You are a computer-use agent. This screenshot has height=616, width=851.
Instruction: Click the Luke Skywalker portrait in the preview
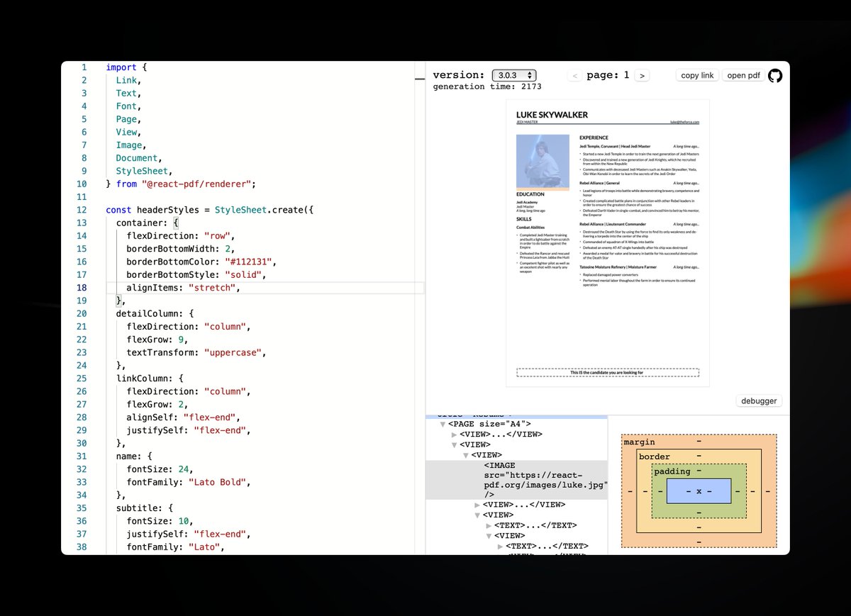(x=543, y=161)
